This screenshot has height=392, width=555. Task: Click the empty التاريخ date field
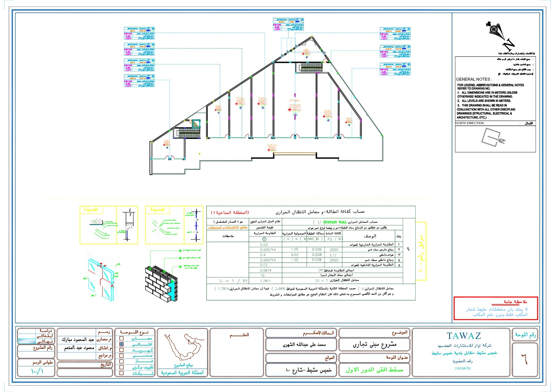85,373
